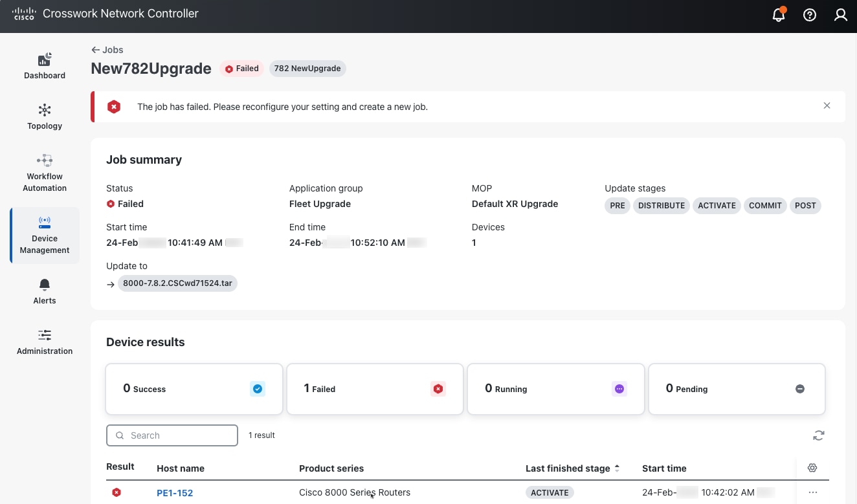This screenshot has width=857, height=504.
Task: Select the Topology sidebar icon
Action: pos(44,116)
